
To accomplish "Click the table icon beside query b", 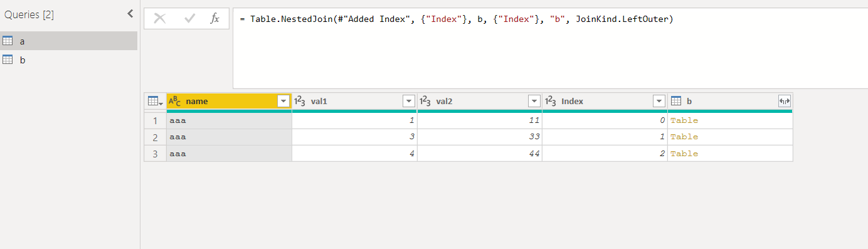I will tap(8, 60).
